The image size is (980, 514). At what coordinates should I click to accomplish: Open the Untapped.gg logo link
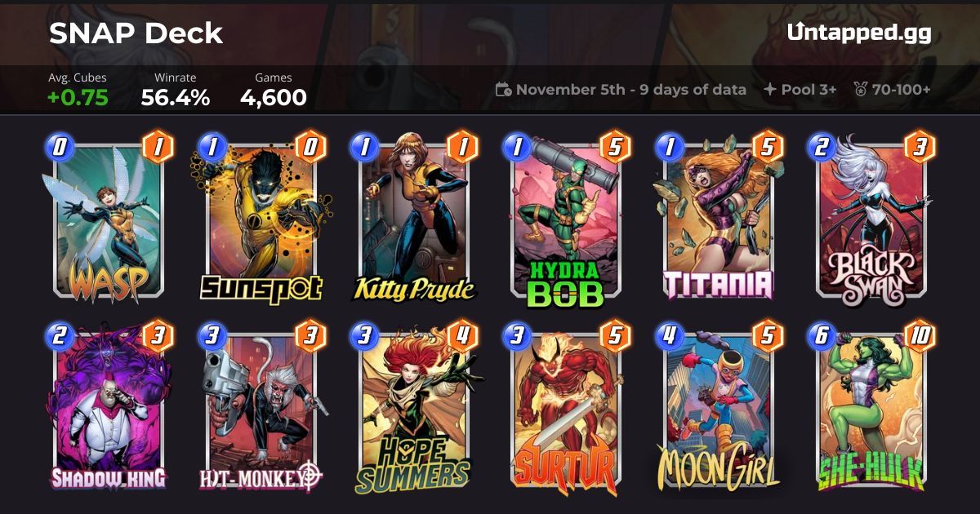(859, 33)
